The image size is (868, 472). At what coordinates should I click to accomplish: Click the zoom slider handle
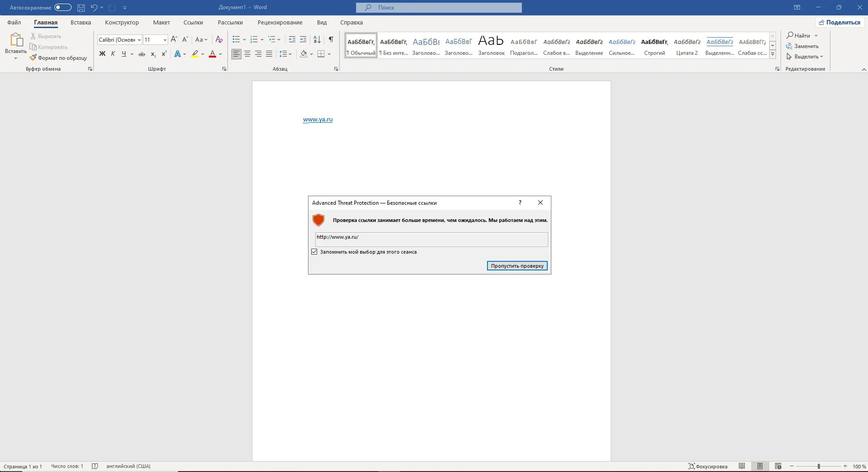(819, 466)
